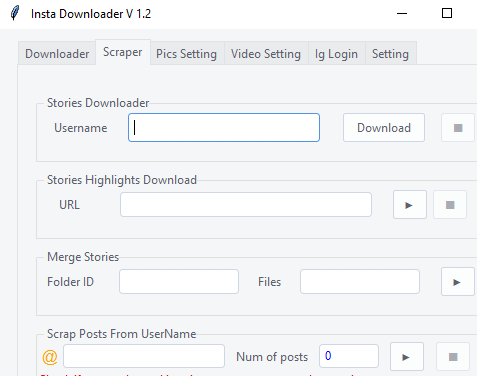Click the Stories Highlights URL field

246,205
